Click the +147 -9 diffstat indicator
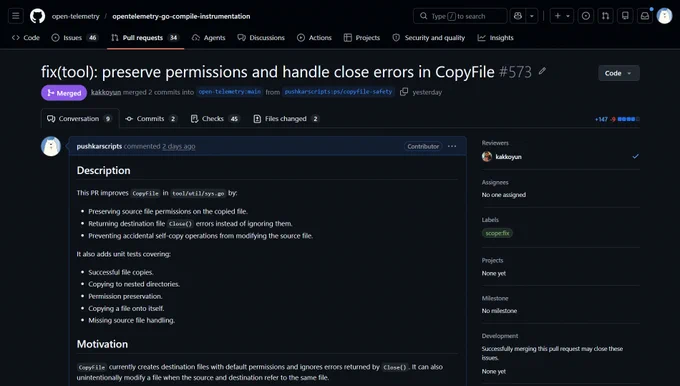680x386 pixels. click(617, 119)
